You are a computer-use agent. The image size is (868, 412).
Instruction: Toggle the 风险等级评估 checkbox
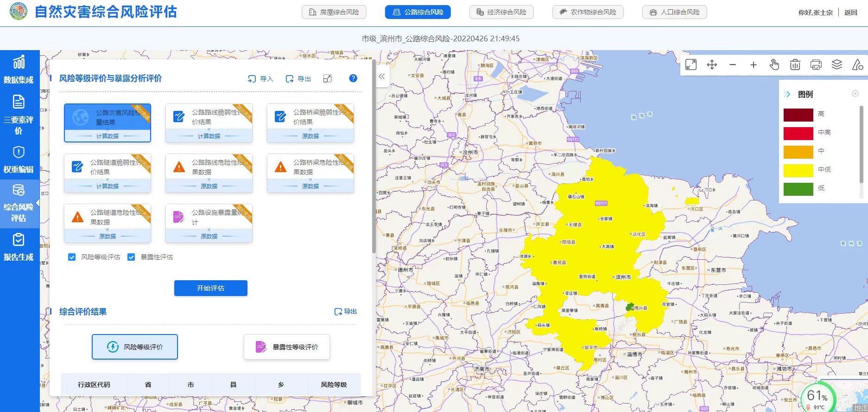pos(72,257)
